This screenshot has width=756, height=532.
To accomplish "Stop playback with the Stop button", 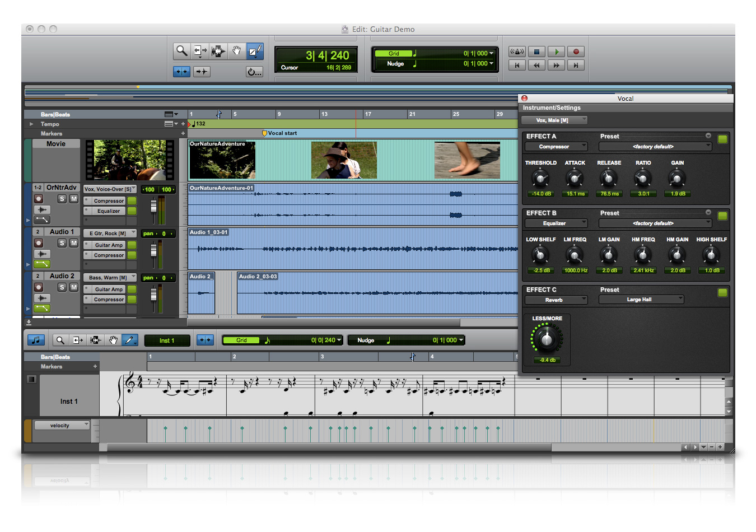I will point(536,52).
